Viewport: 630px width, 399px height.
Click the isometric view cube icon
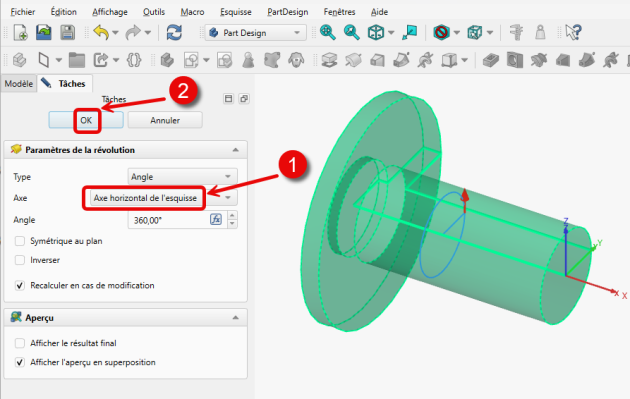(x=376, y=32)
